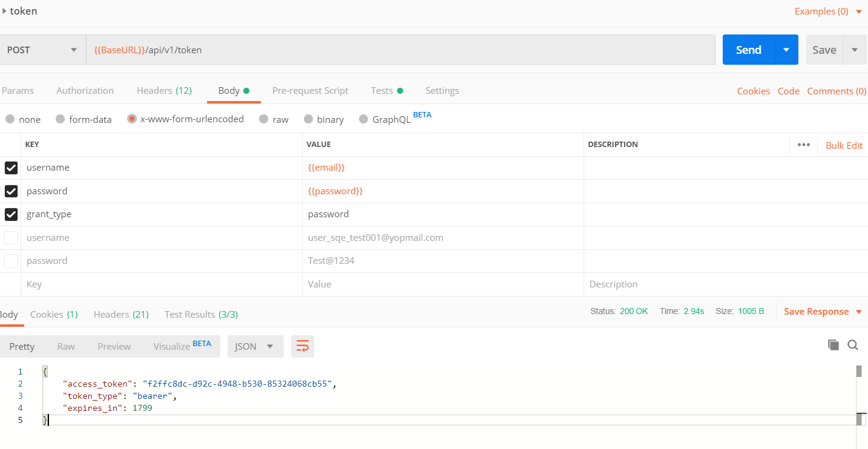Click the blue Send button
Viewport: 868px width, 449px height.
pyautogui.click(x=748, y=50)
